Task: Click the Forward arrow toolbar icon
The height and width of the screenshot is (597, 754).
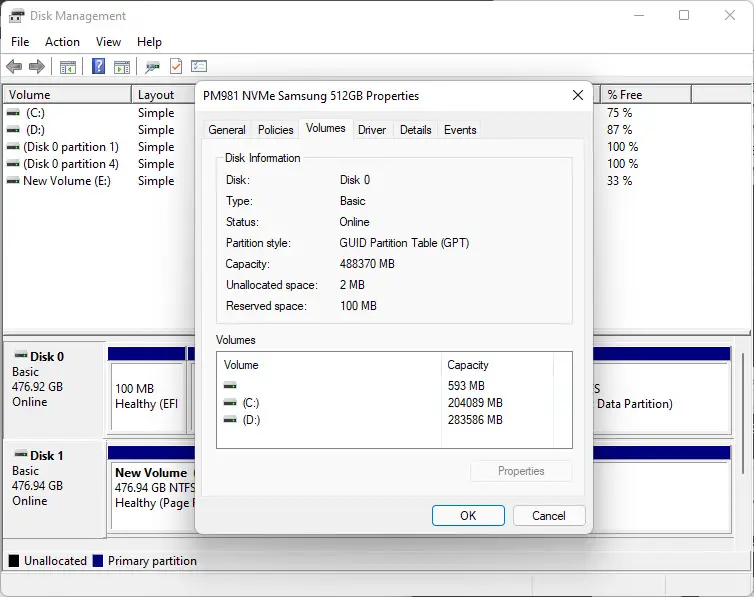Action: pyautogui.click(x=37, y=67)
